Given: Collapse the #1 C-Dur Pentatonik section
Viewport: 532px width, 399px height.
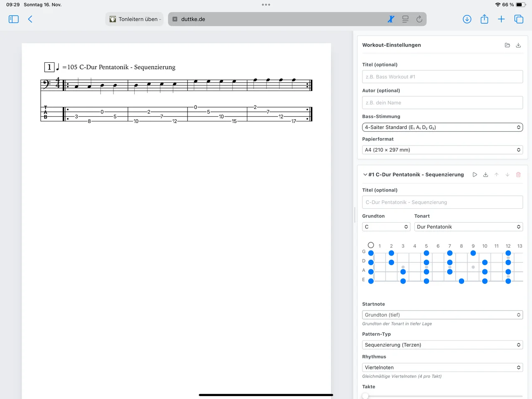Looking at the screenshot, I should coord(365,175).
